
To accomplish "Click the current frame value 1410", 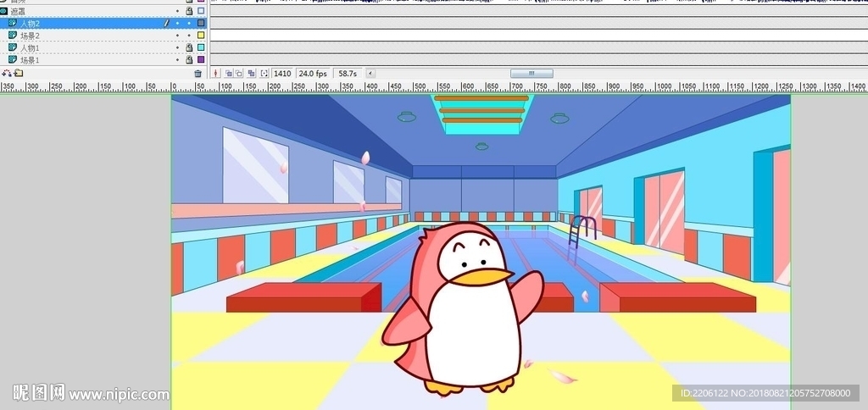I will [282, 74].
